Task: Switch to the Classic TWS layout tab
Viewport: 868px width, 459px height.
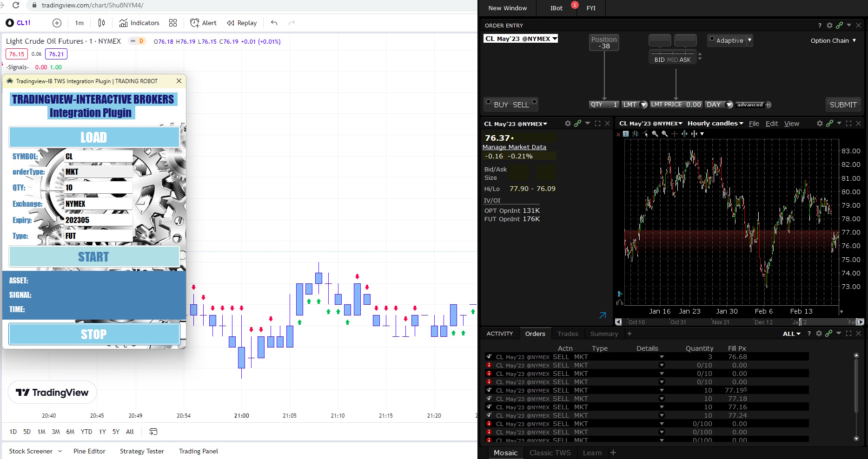Action: coord(550,452)
